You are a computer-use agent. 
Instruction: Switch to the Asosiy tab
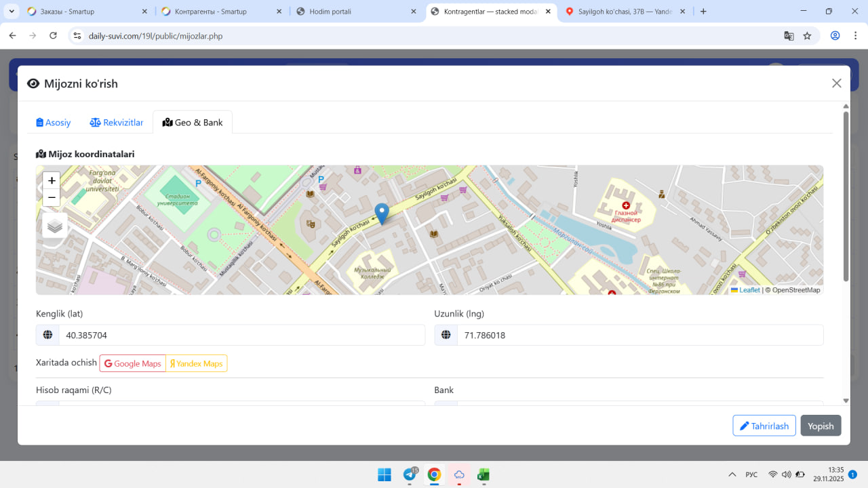[54, 123]
